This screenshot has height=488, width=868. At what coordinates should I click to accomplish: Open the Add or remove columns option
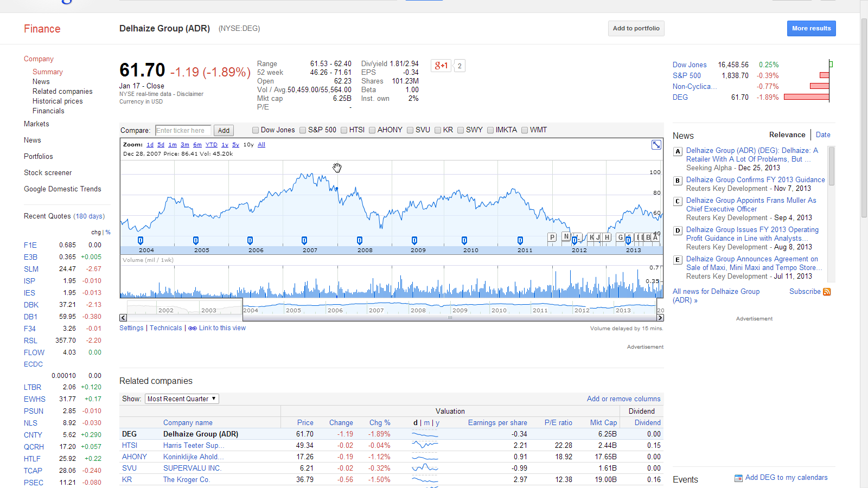pos(623,399)
